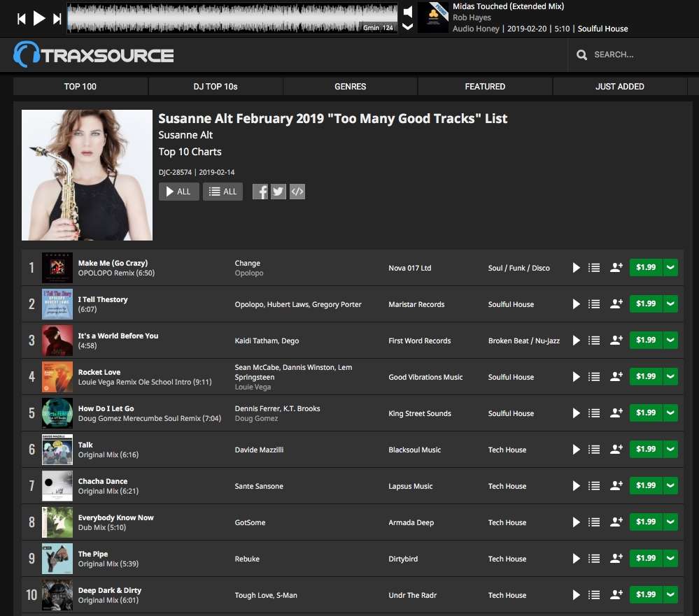Screen dimensions: 699x616
Task: Seek within the player waveform
Action: click(x=232, y=18)
